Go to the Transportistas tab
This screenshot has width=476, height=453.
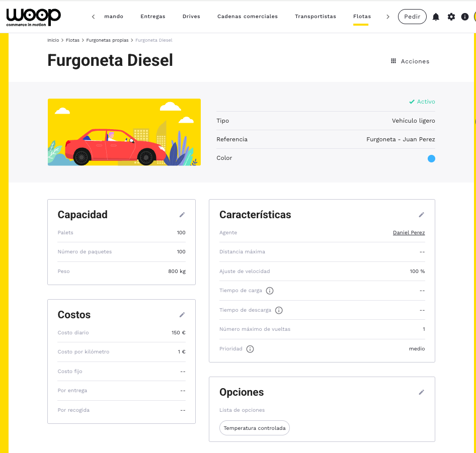tap(315, 17)
